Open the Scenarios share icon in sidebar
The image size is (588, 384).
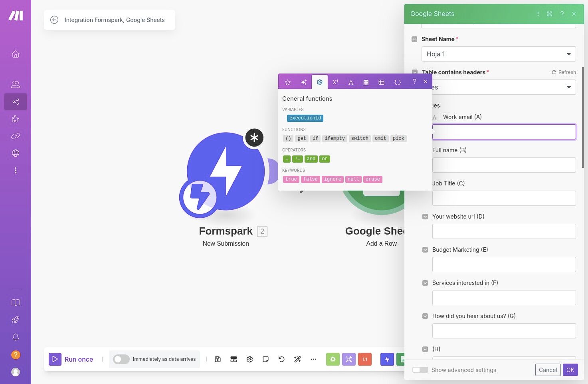(16, 101)
